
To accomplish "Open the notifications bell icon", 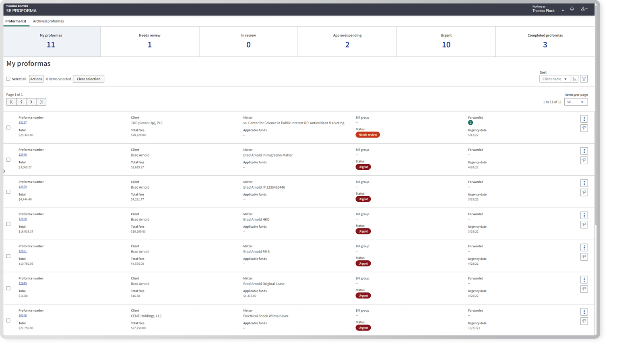I will (x=572, y=9).
